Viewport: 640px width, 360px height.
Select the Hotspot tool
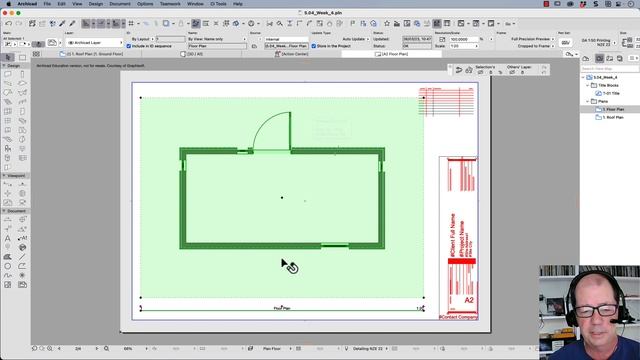tap(22, 276)
